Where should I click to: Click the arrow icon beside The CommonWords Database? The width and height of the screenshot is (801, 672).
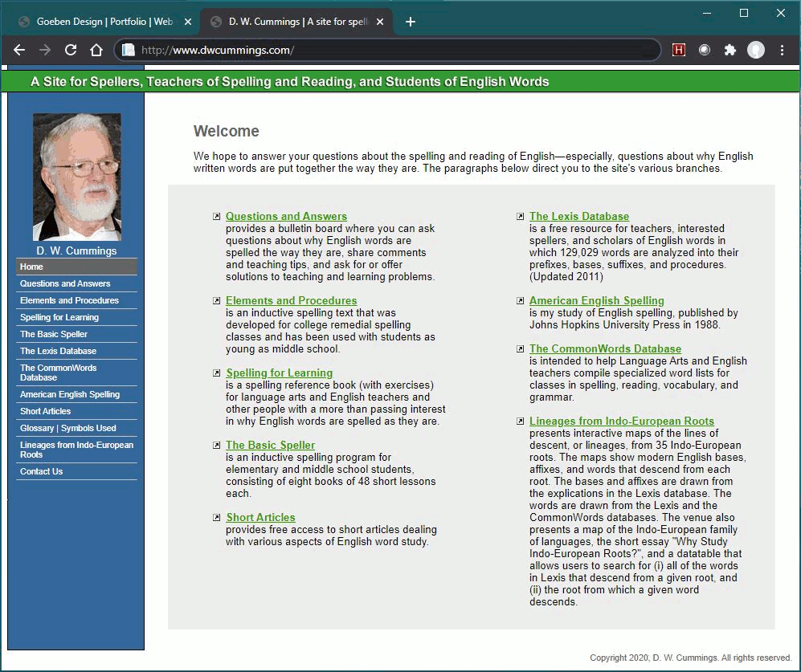coord(520,348)
